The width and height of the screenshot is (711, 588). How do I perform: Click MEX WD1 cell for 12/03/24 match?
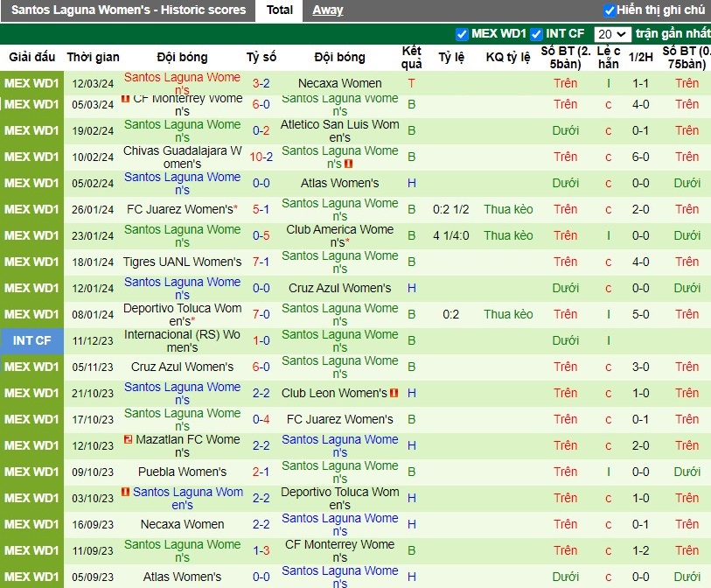31,83
